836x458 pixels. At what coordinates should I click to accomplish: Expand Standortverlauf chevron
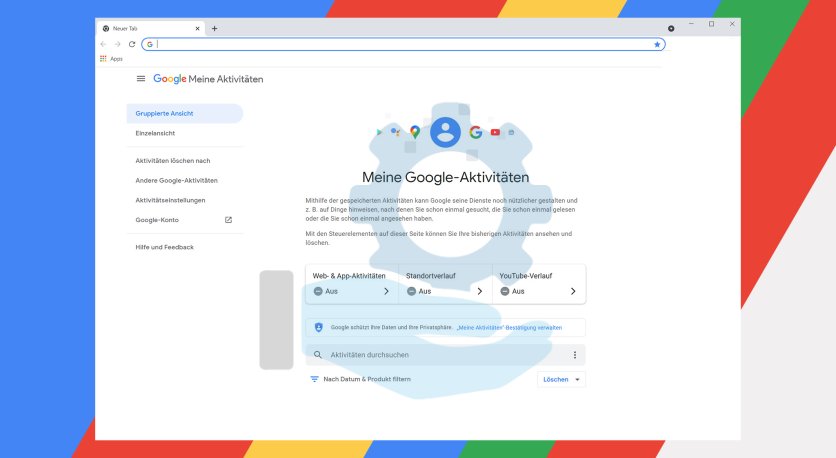click(x=480, y=291)
